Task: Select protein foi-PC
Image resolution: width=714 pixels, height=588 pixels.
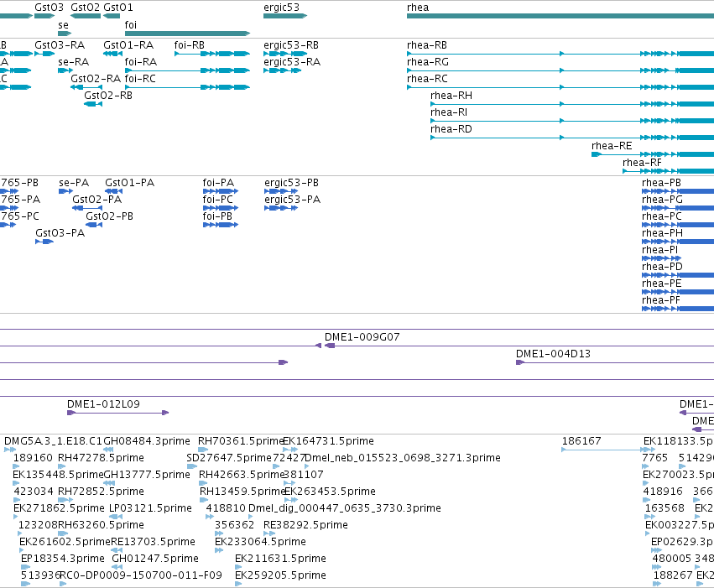Action: coord(217,200)
